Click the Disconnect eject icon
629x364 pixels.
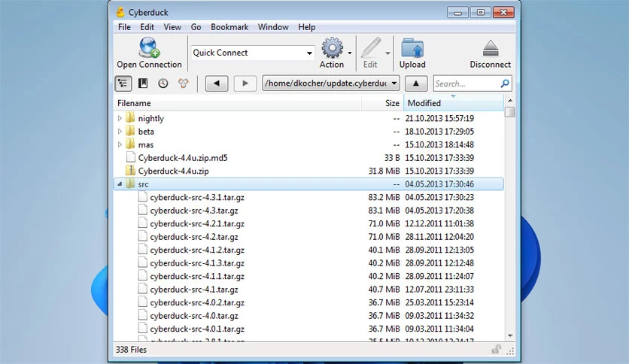pyautogui.click(x=491, y=48)
